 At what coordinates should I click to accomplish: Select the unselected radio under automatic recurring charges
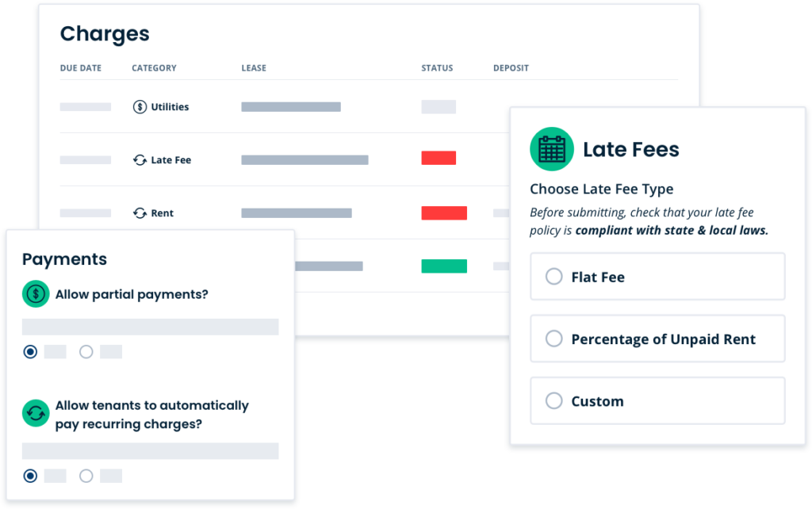(x=86, y=476)
